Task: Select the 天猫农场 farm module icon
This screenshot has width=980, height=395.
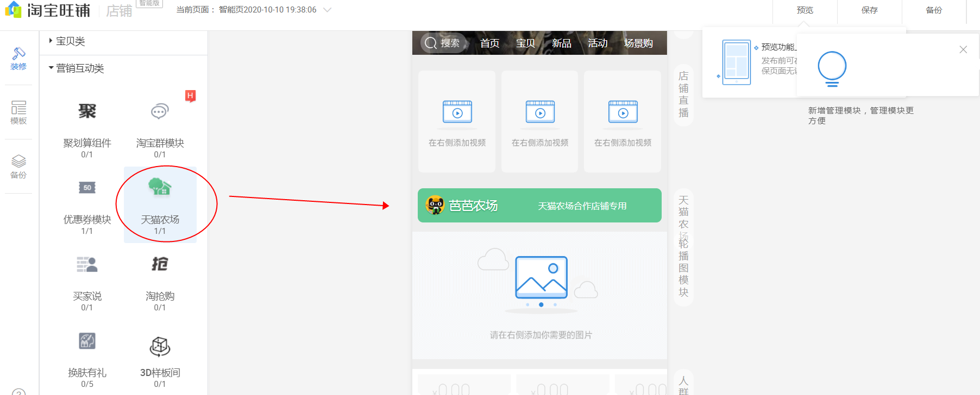Action: [160, 187]
